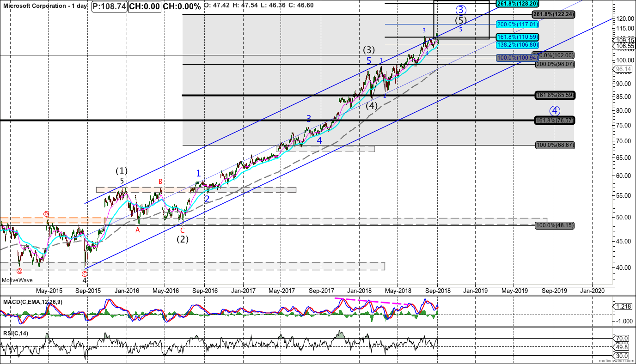Click the red C label above (2)

point(182,230)
